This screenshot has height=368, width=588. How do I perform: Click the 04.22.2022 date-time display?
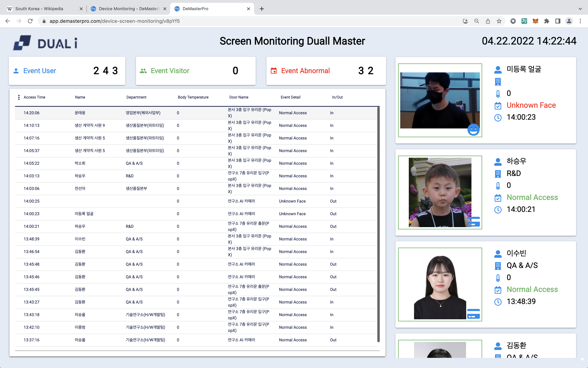point(529,41)
